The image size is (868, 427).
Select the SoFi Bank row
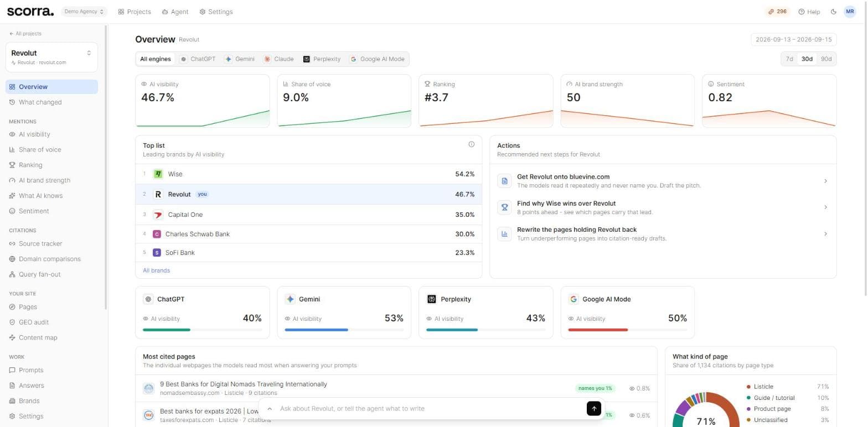(x=309, y=253)
